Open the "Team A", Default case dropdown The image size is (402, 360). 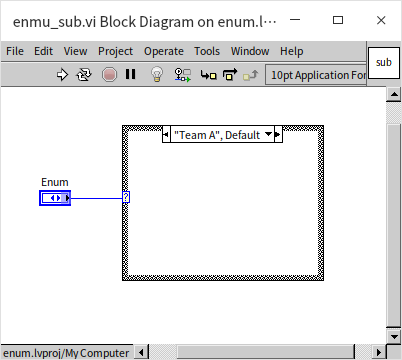(222, 135)
